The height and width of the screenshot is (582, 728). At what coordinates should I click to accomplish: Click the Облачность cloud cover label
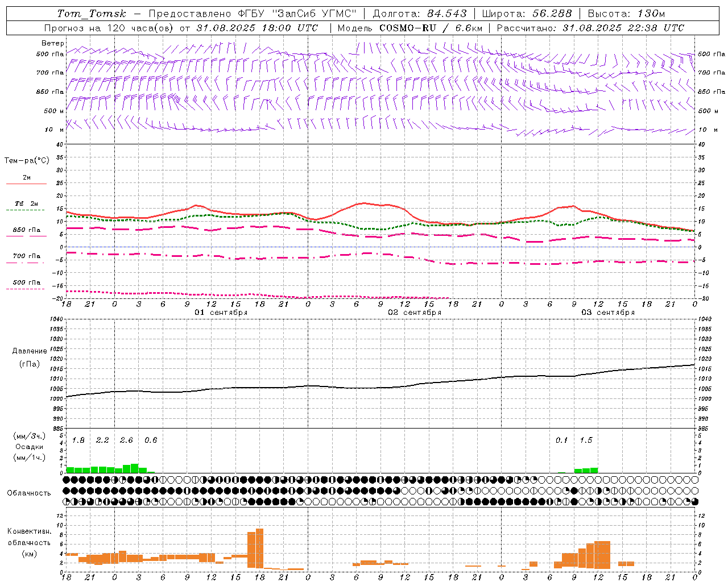click(x=29, y=493)
